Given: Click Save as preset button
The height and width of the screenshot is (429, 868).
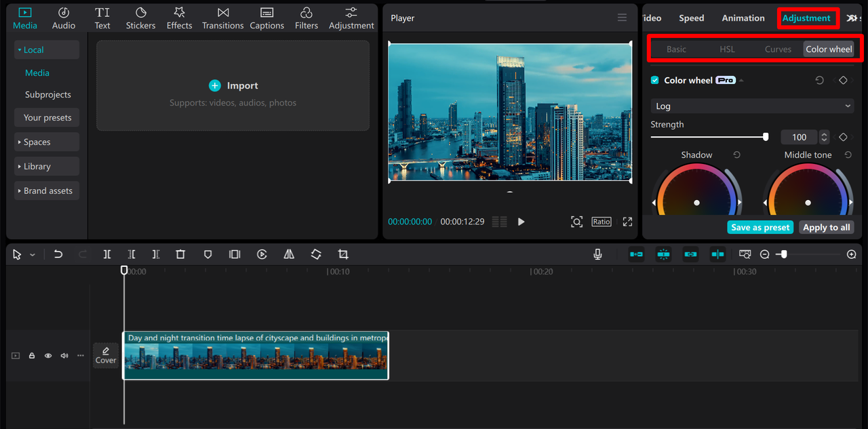Looking at the screenshot, I should [x=760, y=227].
